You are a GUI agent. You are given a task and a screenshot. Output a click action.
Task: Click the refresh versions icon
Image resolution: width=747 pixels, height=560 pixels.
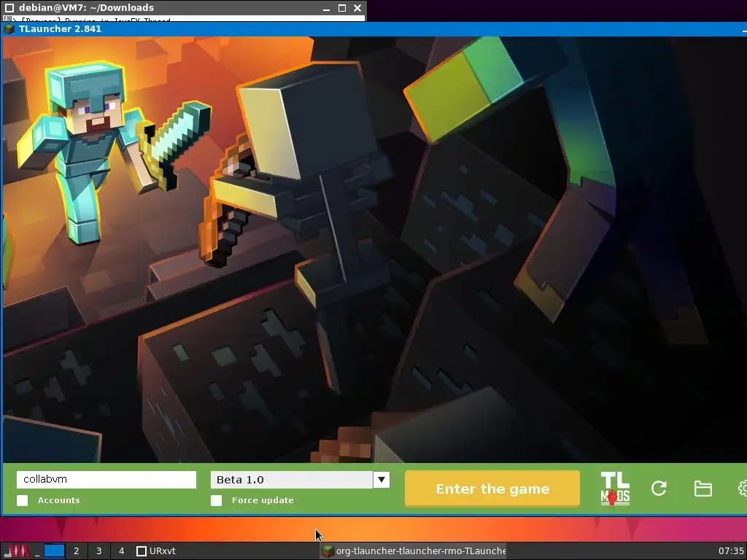[x=659, y=488]
